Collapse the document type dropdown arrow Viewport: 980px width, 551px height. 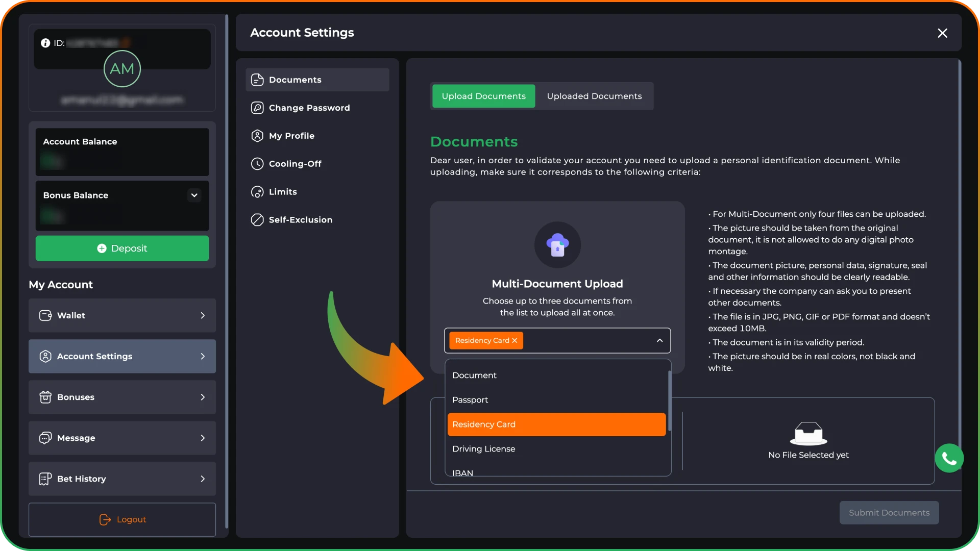(659, 340)
